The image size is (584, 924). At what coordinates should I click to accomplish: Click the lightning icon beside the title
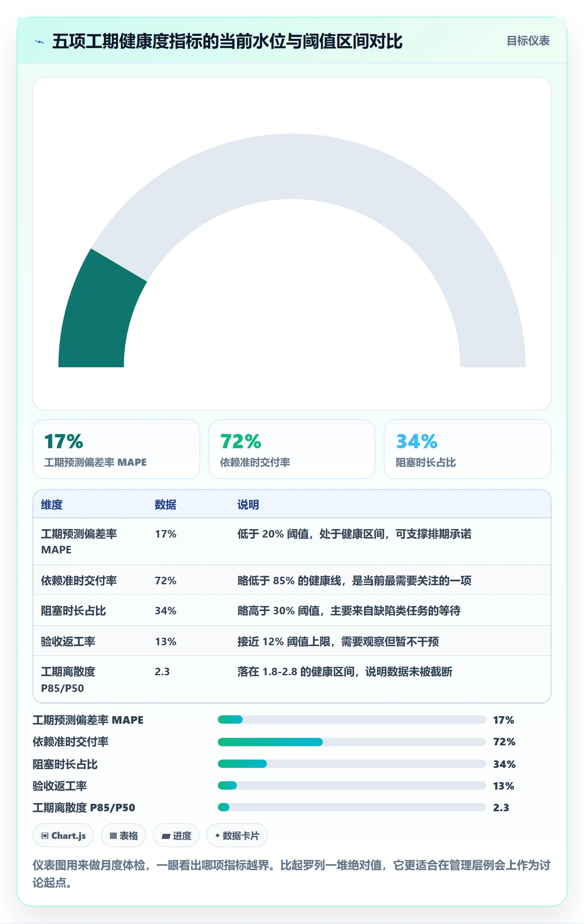(40, 42)
